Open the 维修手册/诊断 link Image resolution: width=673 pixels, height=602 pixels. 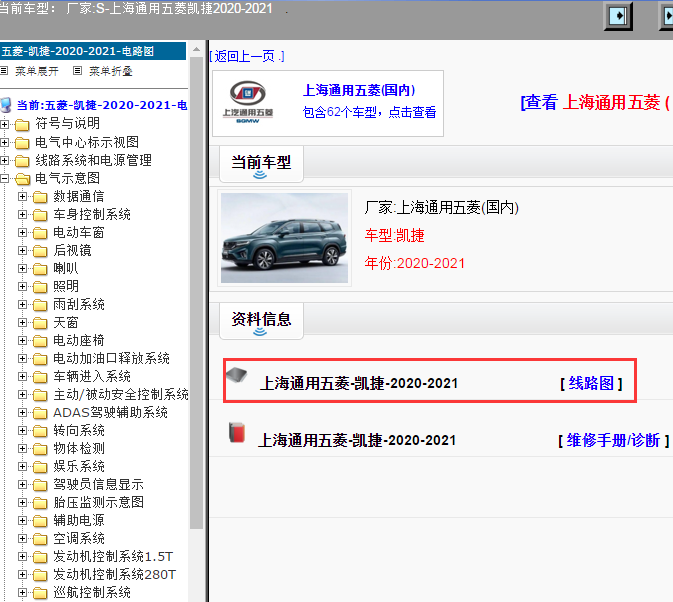pyautogui.click(x=613, y=440)
